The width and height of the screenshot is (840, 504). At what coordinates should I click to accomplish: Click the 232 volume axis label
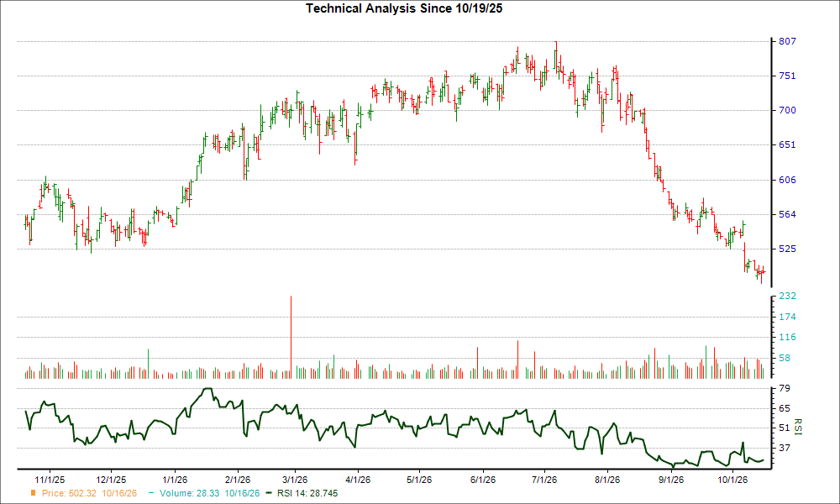click(787, 296)
